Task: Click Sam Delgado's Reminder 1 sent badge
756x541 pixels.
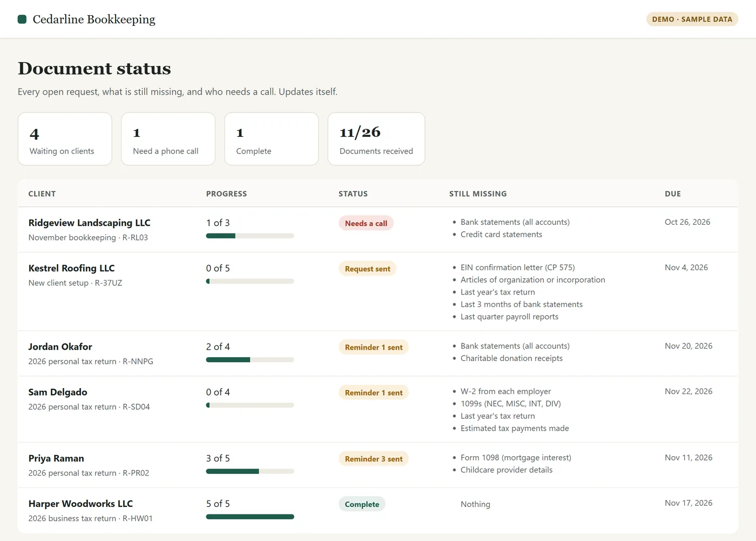Action: [374, 392]
